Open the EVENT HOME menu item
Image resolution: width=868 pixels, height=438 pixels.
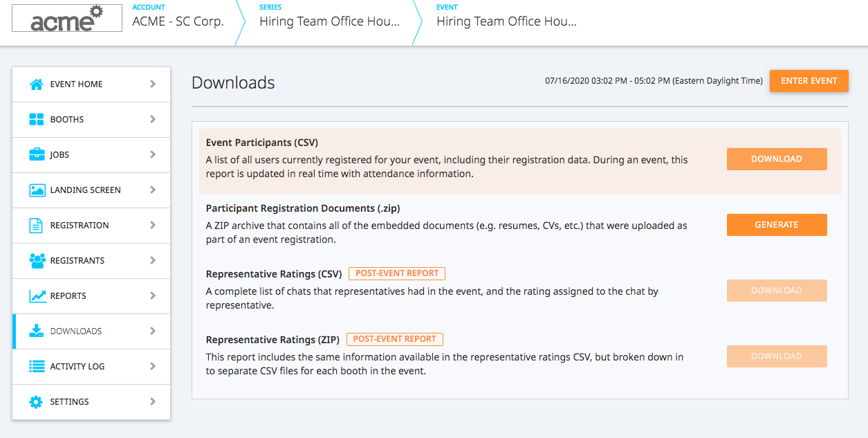pos(91,84)
